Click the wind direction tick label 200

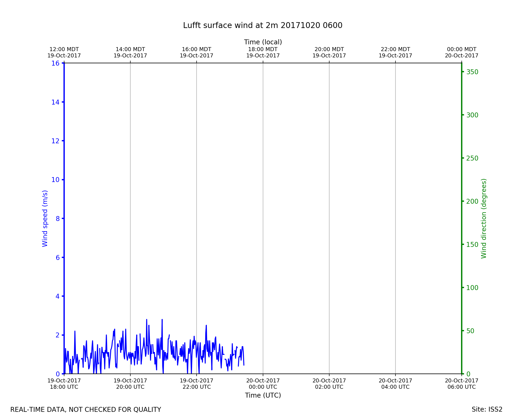coord(472,201)
